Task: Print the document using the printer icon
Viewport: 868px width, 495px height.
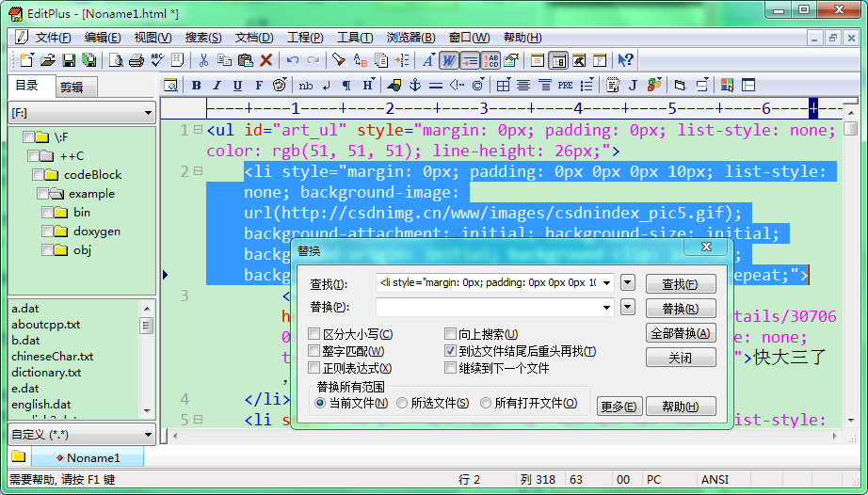Action: [137, 59]
